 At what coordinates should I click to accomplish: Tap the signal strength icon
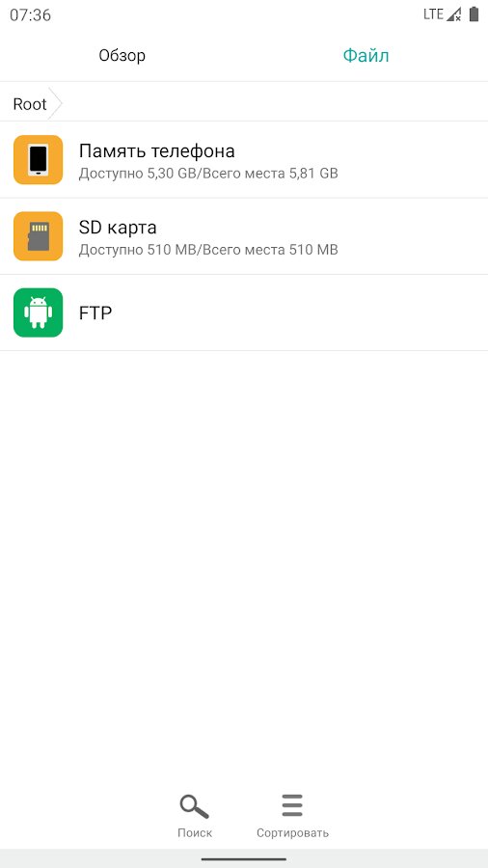[x=453, y=14]
